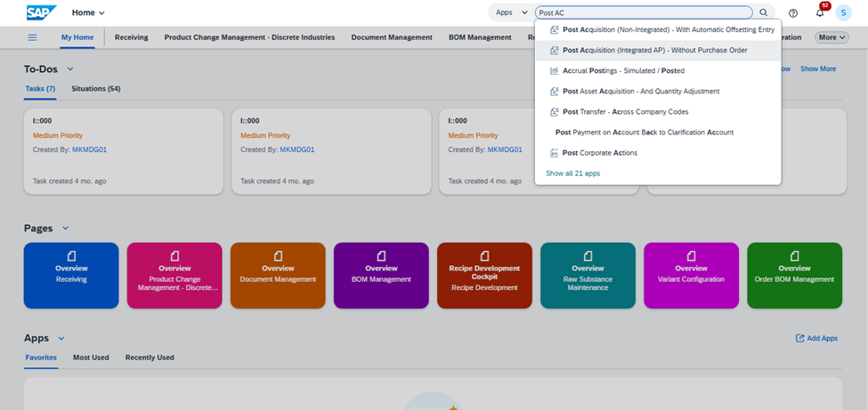Select Post Payment on Account Back suggestion
Image resolution: width=868 pixels, height=410 pixels.
pos(658,133)
